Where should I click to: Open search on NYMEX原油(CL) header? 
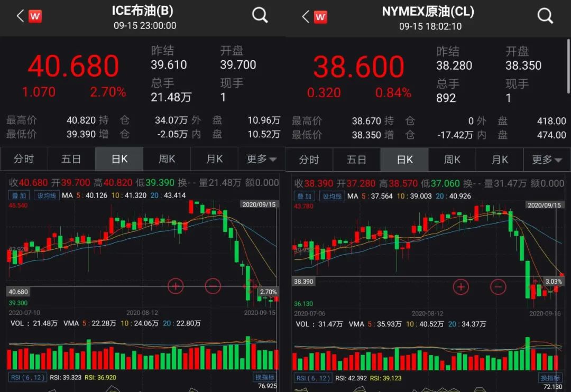click(545, 16)
